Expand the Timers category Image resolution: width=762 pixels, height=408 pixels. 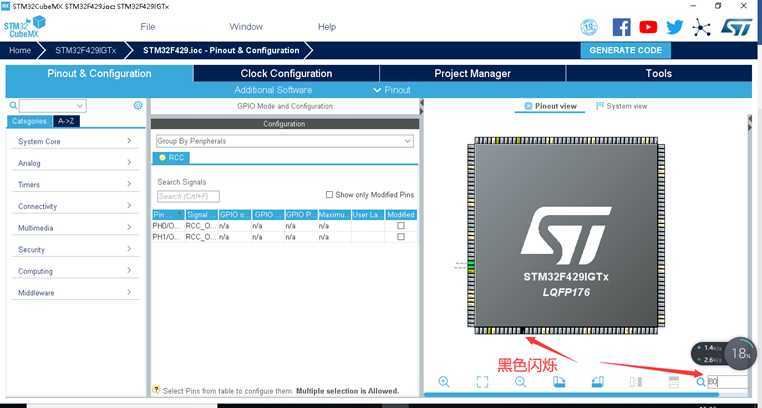click(x=75, y=185)
